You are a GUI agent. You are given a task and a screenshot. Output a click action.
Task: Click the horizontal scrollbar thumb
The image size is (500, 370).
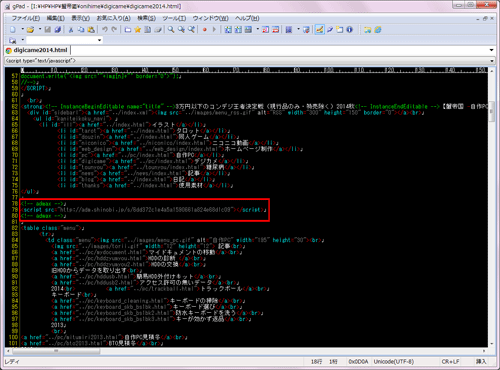pos(56,351)
